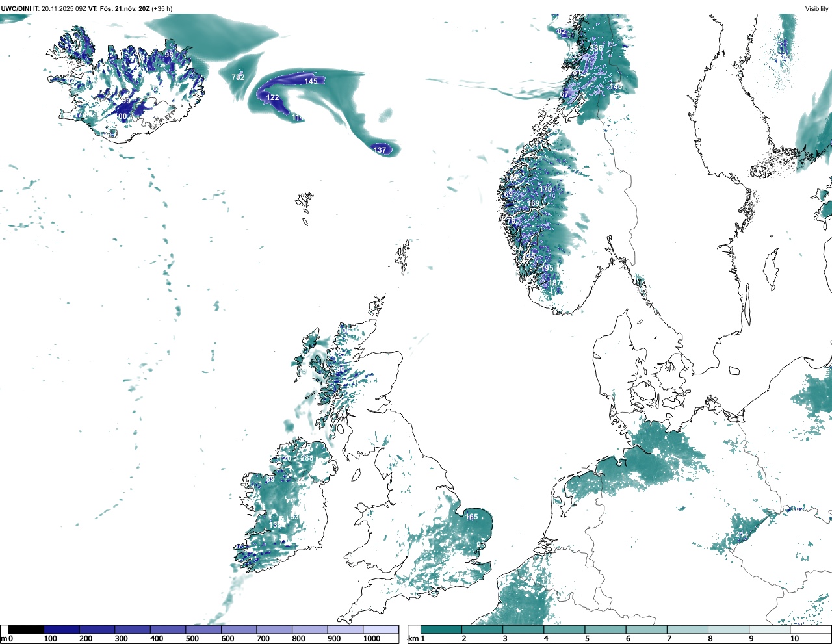Click the '139' value over southern Ireland
This screenshot has width=832, height=644.
pos(276,525)
